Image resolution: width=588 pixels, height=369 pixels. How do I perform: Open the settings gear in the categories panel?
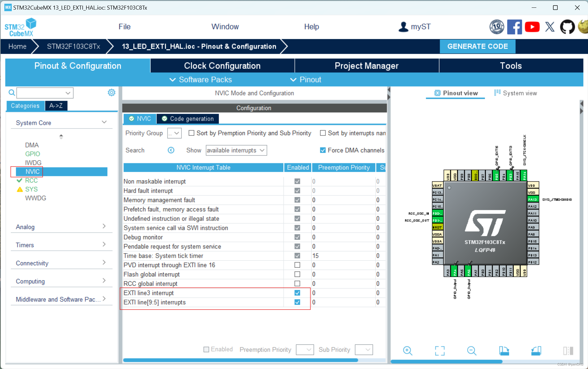[111, 92]
